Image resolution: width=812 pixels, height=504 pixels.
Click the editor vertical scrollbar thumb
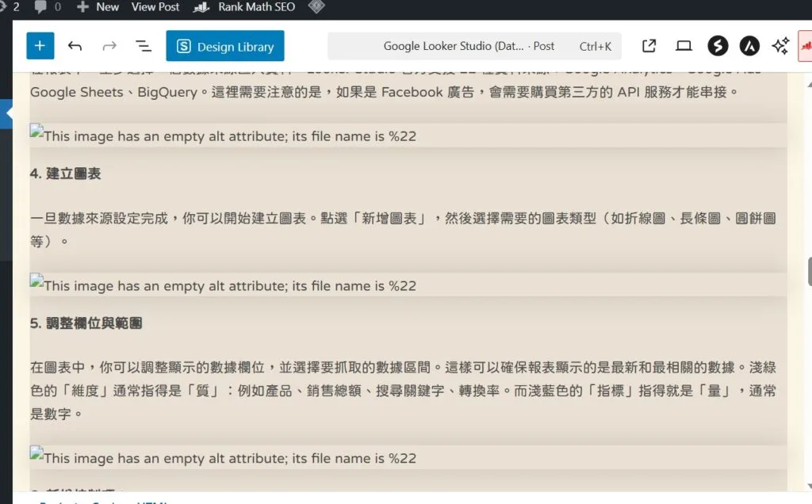click(x=810, y=271)
